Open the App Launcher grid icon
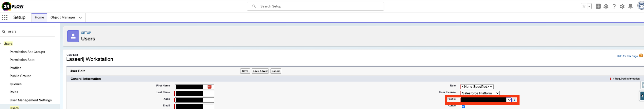The height and width of the screenshot is (109, 644). point(5,17)
